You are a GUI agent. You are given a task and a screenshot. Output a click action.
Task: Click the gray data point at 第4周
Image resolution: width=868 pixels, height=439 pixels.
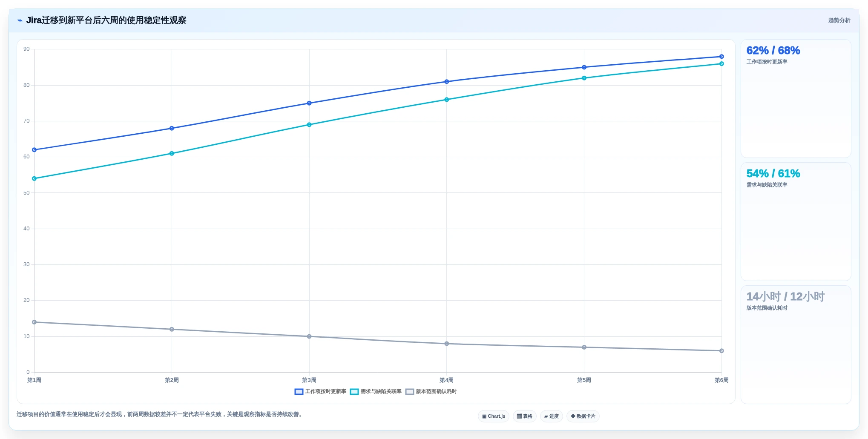click(447, 344)
